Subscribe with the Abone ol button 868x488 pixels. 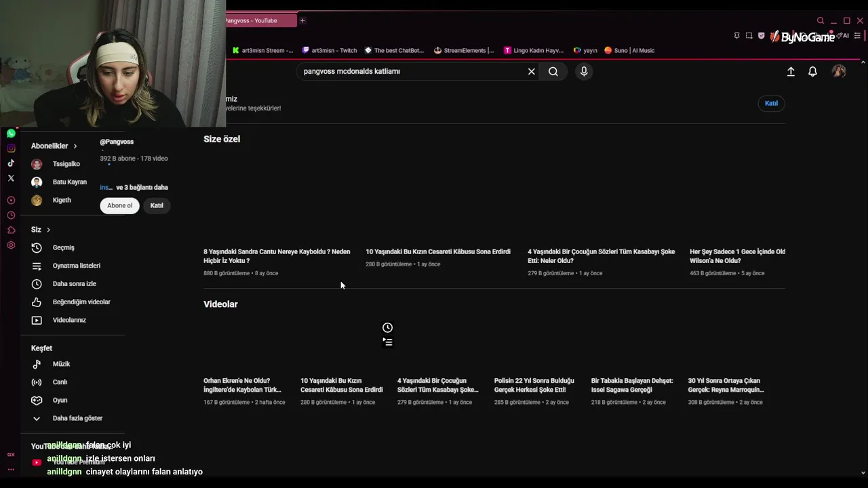120,205
